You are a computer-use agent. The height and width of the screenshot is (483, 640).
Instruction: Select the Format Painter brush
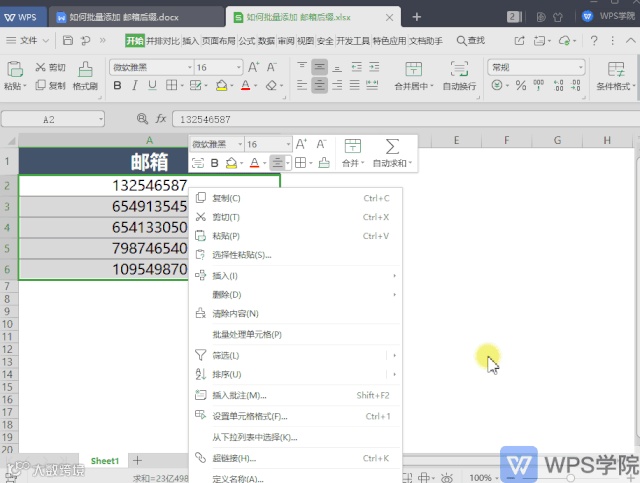[x=85, y=69]
